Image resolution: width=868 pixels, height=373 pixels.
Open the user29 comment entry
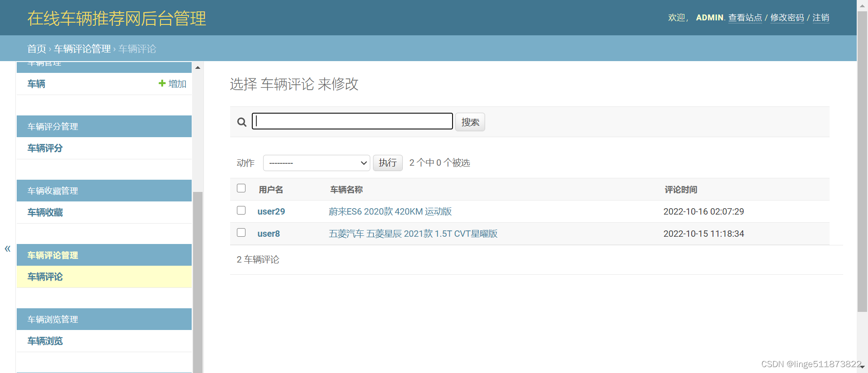(271, 211)
